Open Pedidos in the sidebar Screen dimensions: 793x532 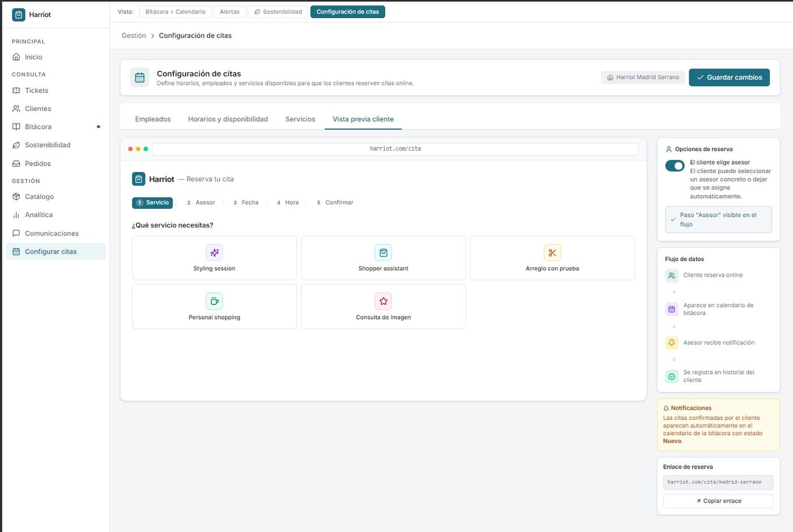click(x=56, y=164)
